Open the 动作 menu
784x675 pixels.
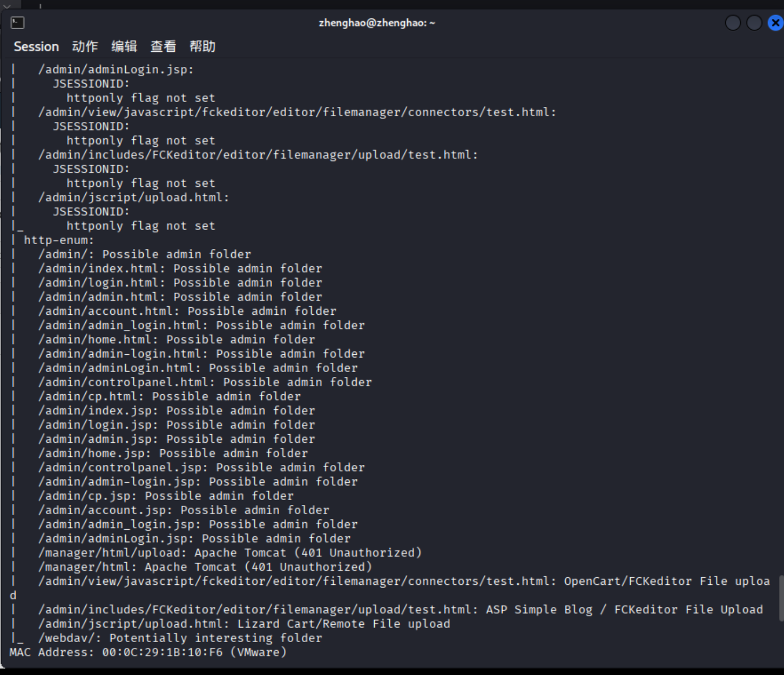click(85, 46)
